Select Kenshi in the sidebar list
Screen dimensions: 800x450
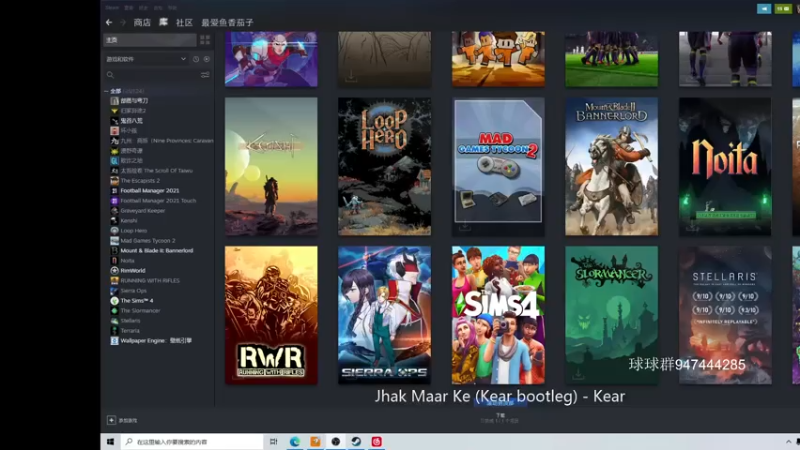pyautogui.click(x=129, y=221)
